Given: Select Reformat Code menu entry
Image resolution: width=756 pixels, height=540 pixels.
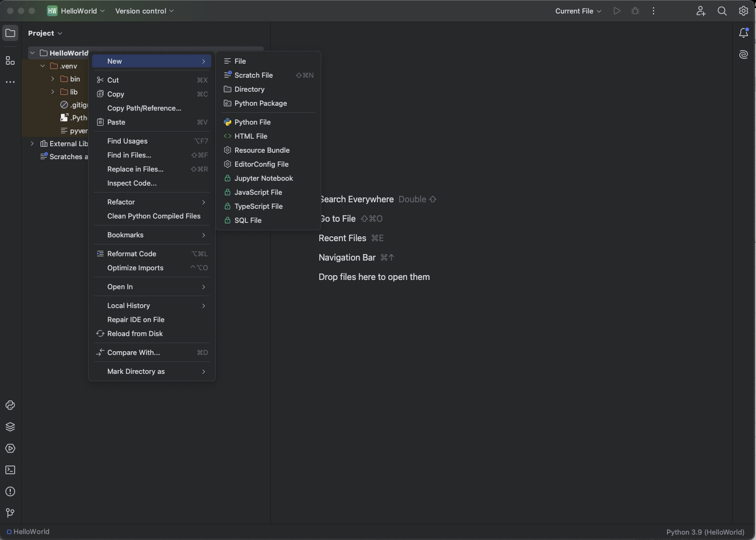Looking at the screenshot, I should (x=152, y=254).
